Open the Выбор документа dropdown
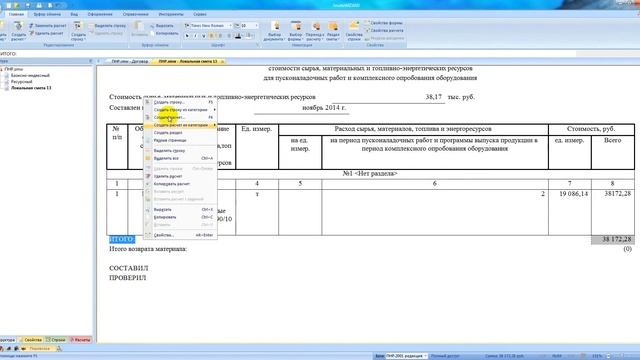The height and width of the screenshot is (360, 640). point(274,31)
